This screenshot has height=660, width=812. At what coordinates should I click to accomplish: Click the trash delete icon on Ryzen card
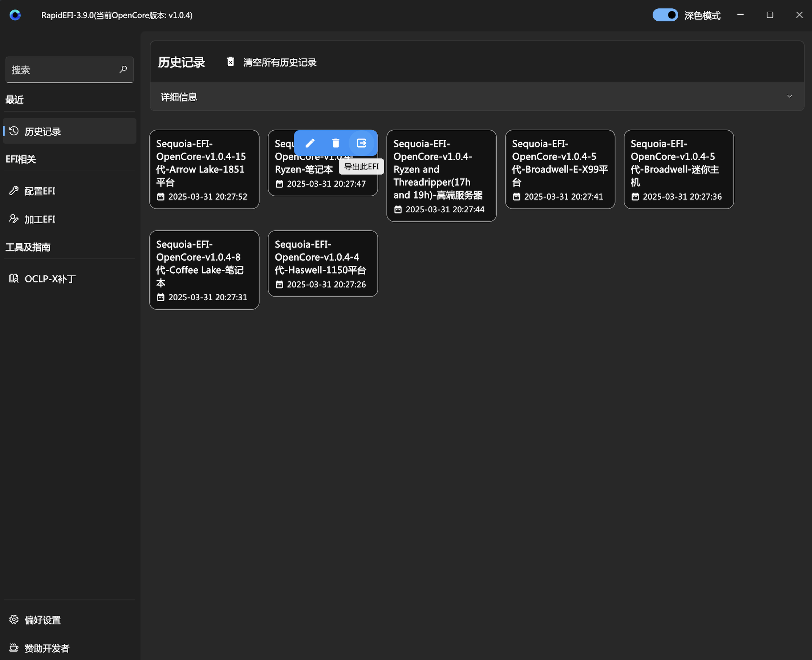click(336, 143)
